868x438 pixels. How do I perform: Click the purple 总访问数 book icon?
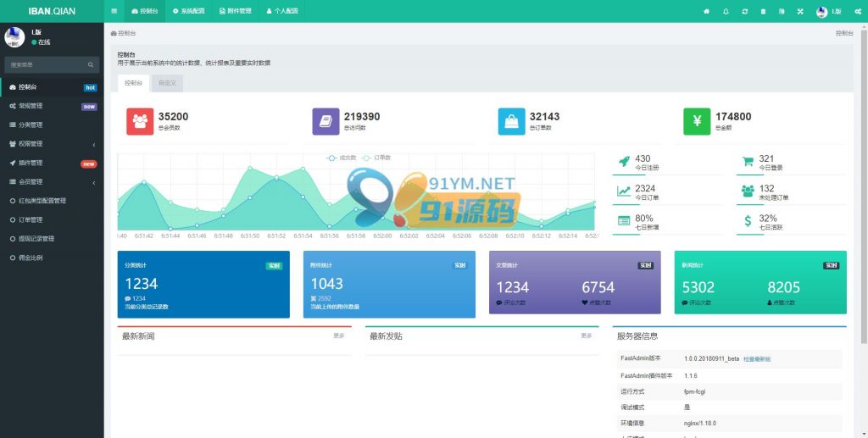(325, 121)
